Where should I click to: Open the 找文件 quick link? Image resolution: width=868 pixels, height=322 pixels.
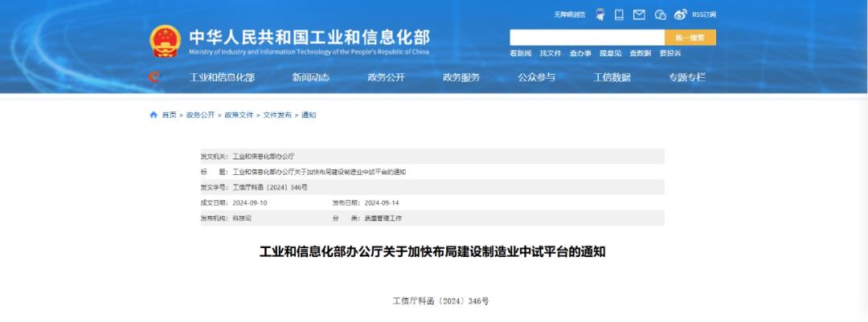pos(551,54)
